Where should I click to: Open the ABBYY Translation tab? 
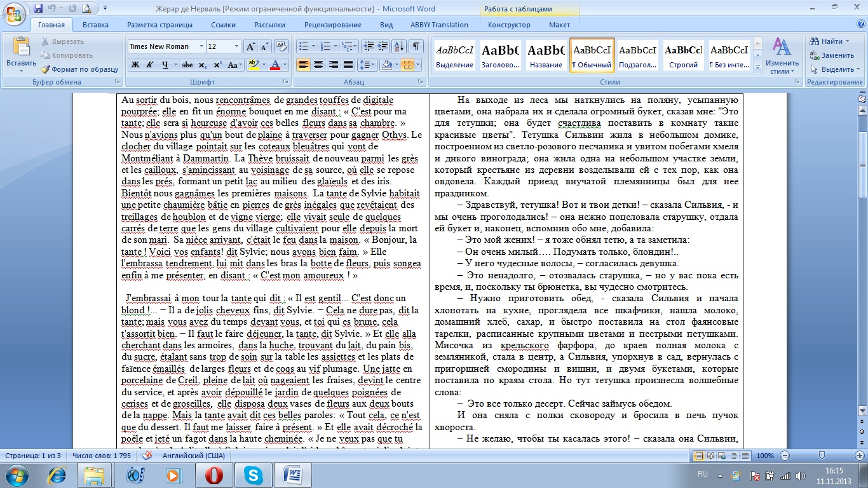439,25
